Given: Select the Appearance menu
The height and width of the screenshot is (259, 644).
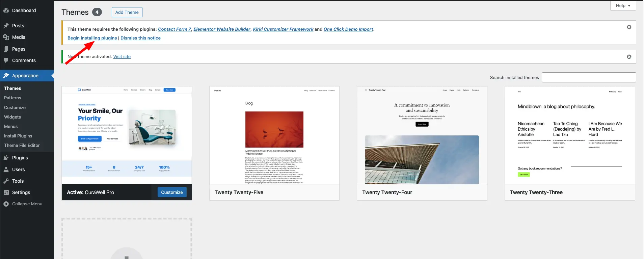Looking at the screenshot, I should (27, 76).
